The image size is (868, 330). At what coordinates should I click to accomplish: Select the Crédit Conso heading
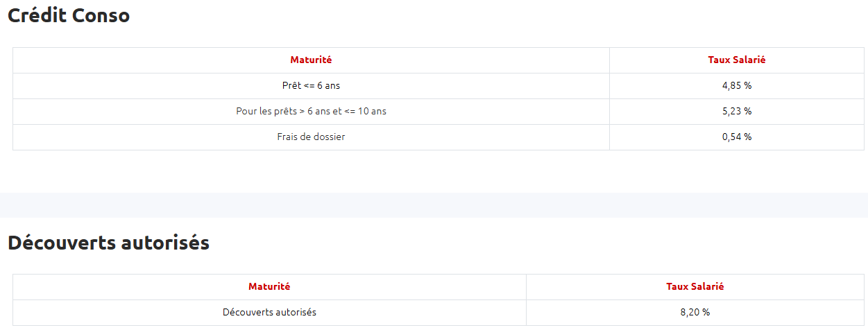coord(69,15)
